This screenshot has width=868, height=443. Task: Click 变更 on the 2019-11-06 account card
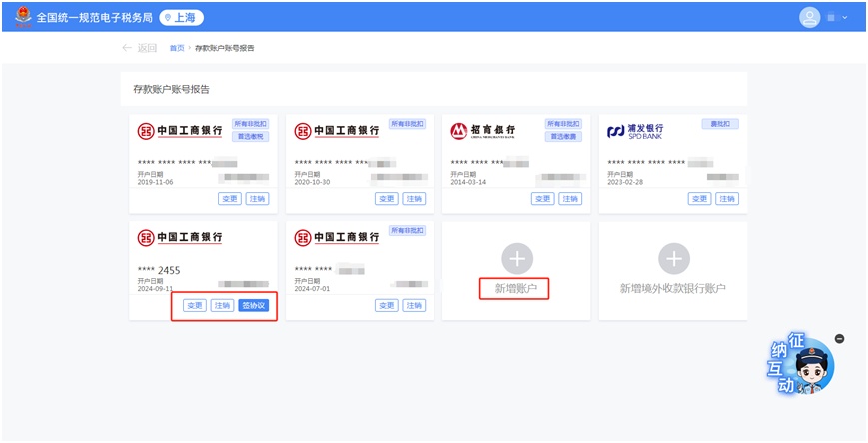pos(229,199)
